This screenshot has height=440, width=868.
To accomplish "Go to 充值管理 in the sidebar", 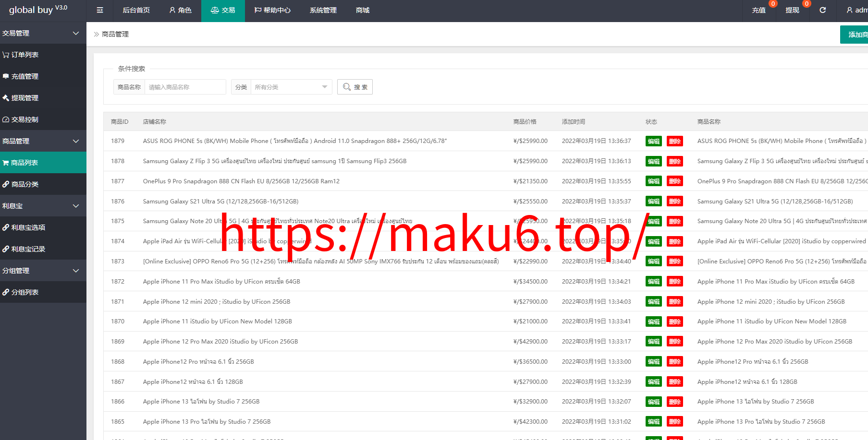I will (x=43, y=76).
